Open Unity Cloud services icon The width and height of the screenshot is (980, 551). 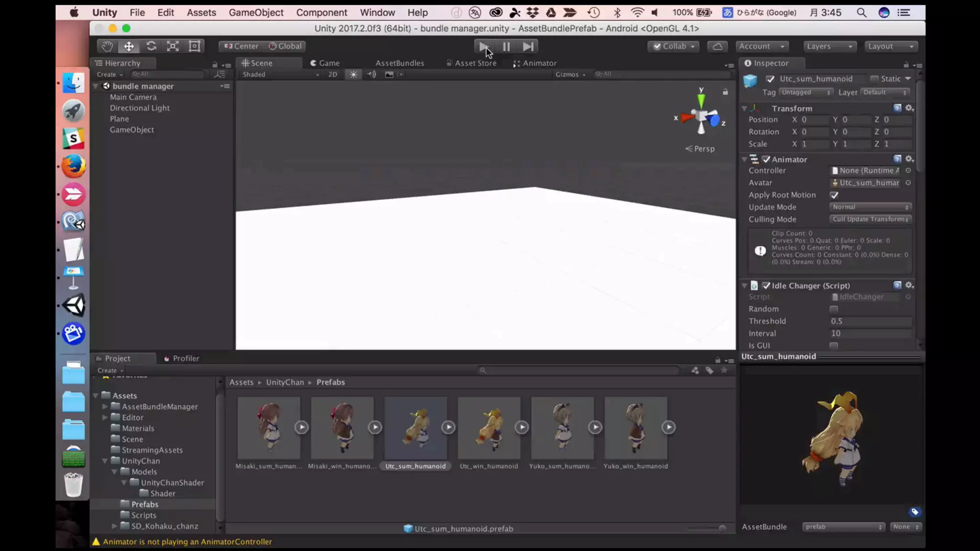coord(717,46)
